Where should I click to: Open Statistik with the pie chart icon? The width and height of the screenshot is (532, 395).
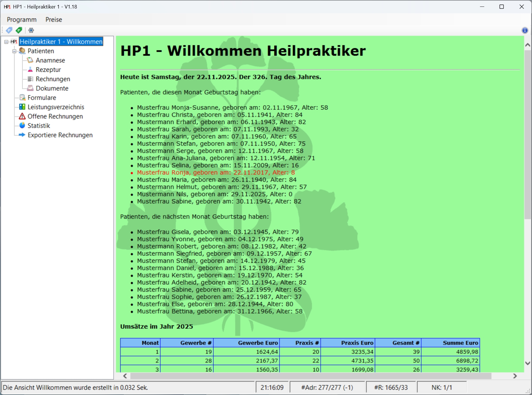click(39, 126)
